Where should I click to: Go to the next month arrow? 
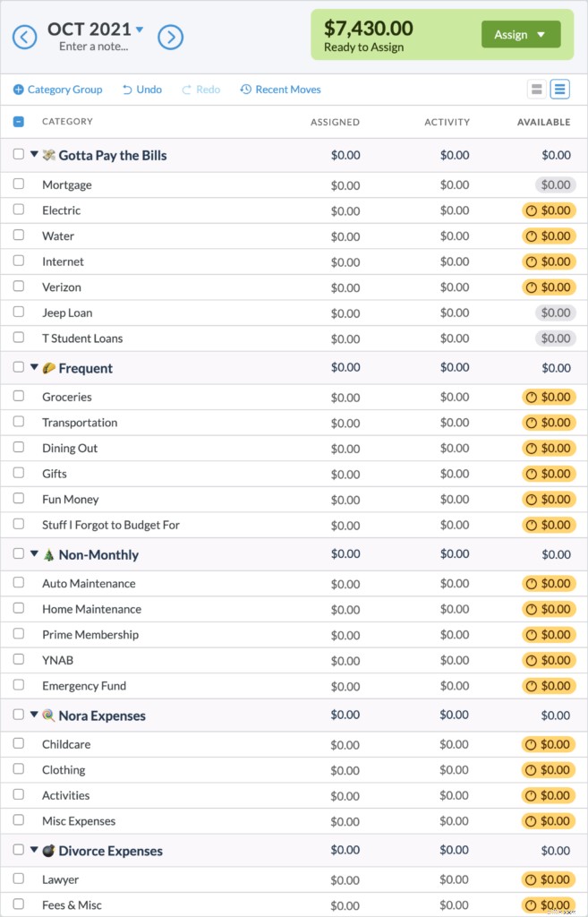[x=171, y=37]
